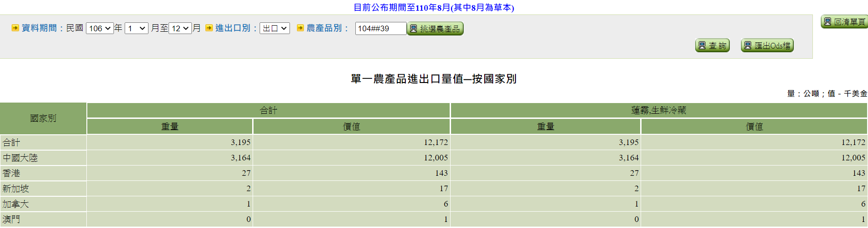The height and width of the screenshot is (228, 868).
Task: Select the 香港 row label
Action: coord(12,173)
